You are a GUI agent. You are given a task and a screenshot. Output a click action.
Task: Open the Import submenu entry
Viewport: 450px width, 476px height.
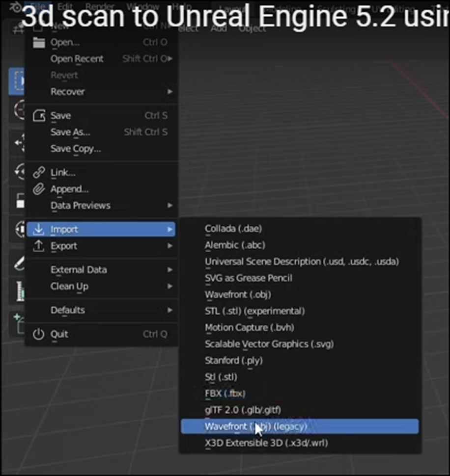point(101,229)
